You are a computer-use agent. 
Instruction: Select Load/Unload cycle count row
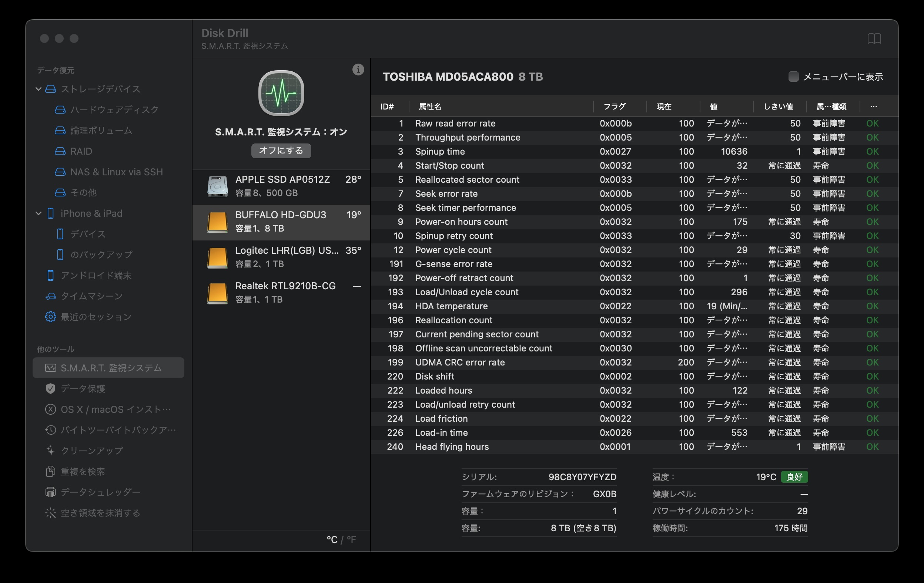(x=634, y=292)
